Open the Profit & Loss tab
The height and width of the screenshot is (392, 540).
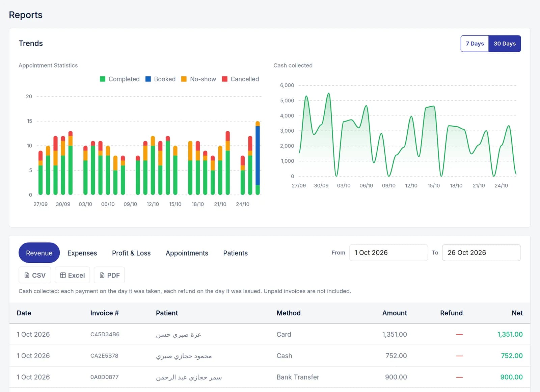pyautogui.click(x=131, y=253)
